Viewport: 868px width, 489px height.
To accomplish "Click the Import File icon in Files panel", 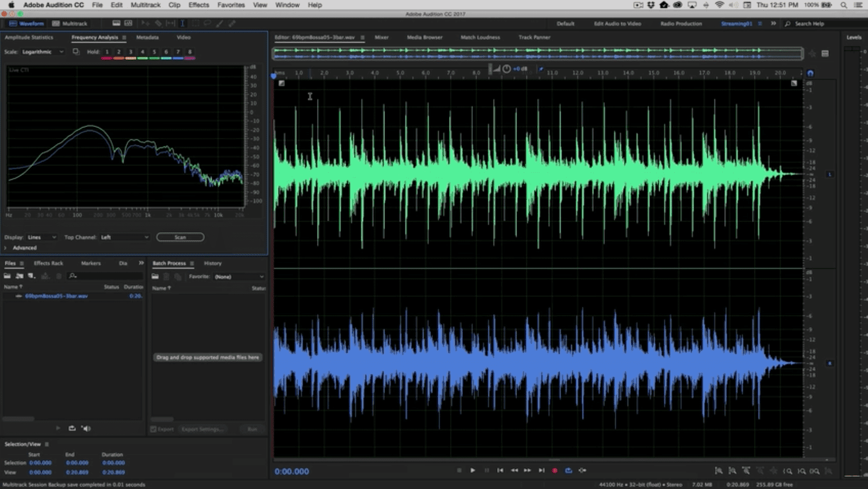I will tap(19, 276).
